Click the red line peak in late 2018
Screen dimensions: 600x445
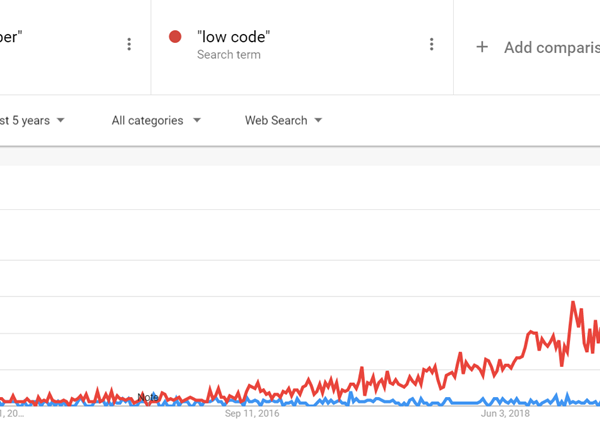click(x=573, y=302)
